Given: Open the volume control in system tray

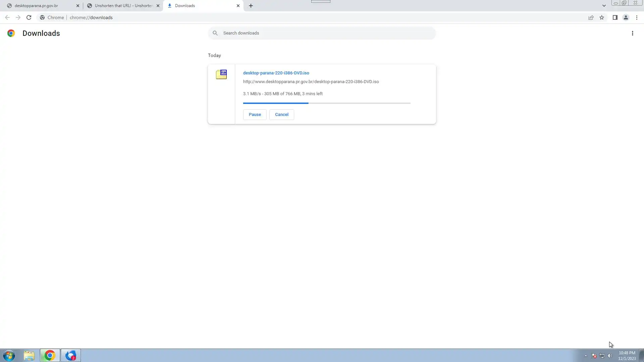Looking at the screenshot, I should (610, 356).
